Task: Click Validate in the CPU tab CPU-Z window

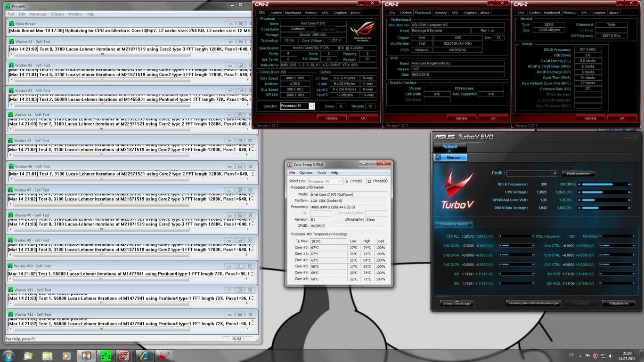Action: pos(331,118)
